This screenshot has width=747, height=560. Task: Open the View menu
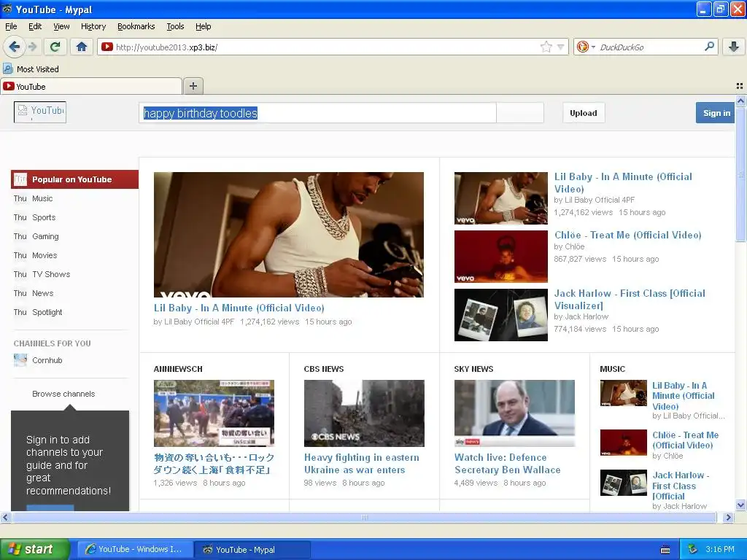click(61, 26)
